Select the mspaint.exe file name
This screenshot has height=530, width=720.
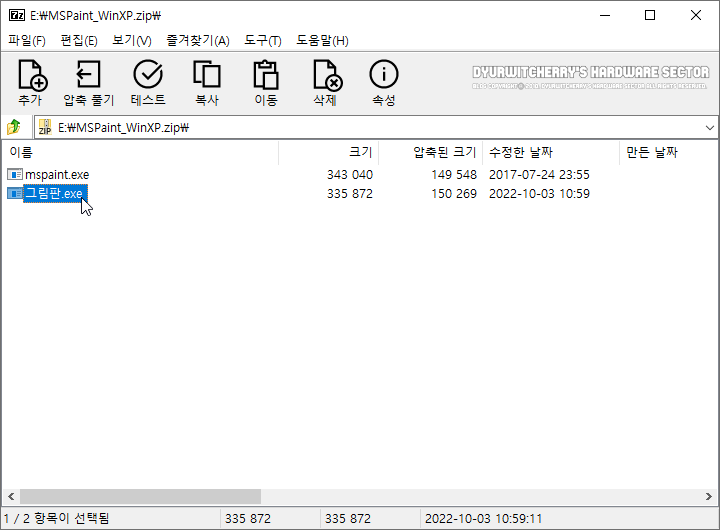57,175
